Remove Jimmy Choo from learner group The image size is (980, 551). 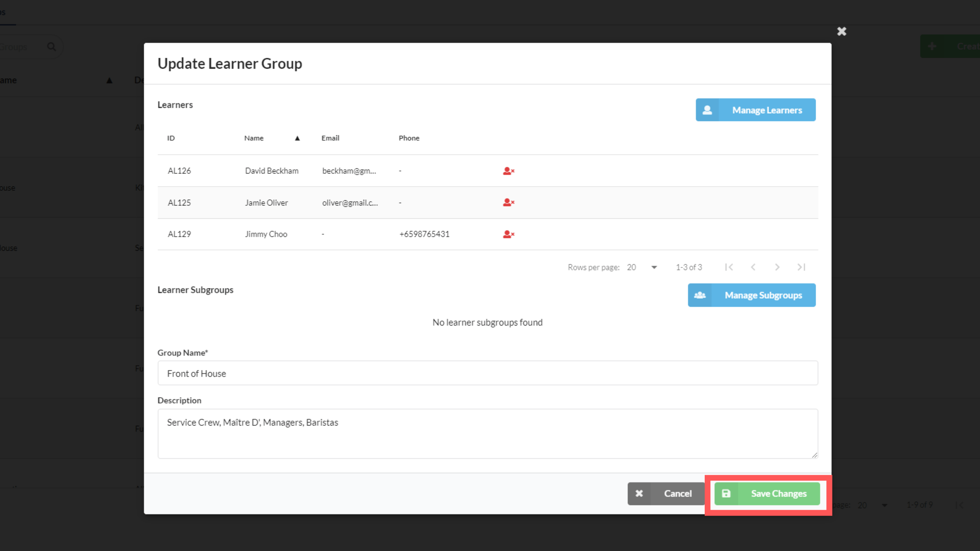tap(508, 234)
